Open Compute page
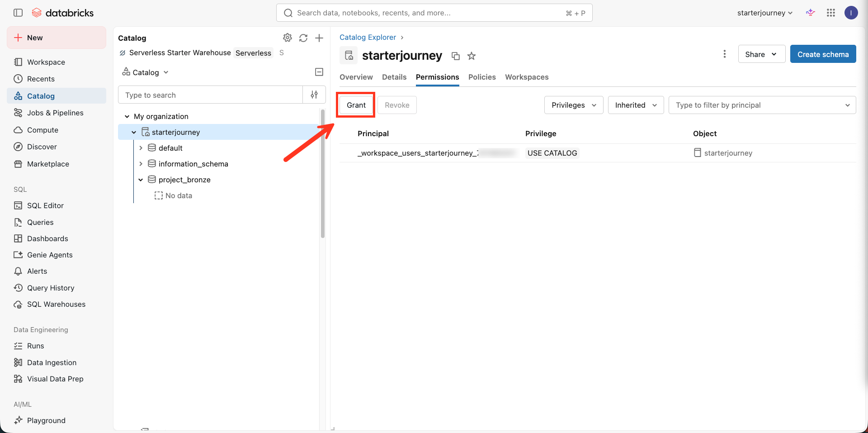 click(57, 130)
